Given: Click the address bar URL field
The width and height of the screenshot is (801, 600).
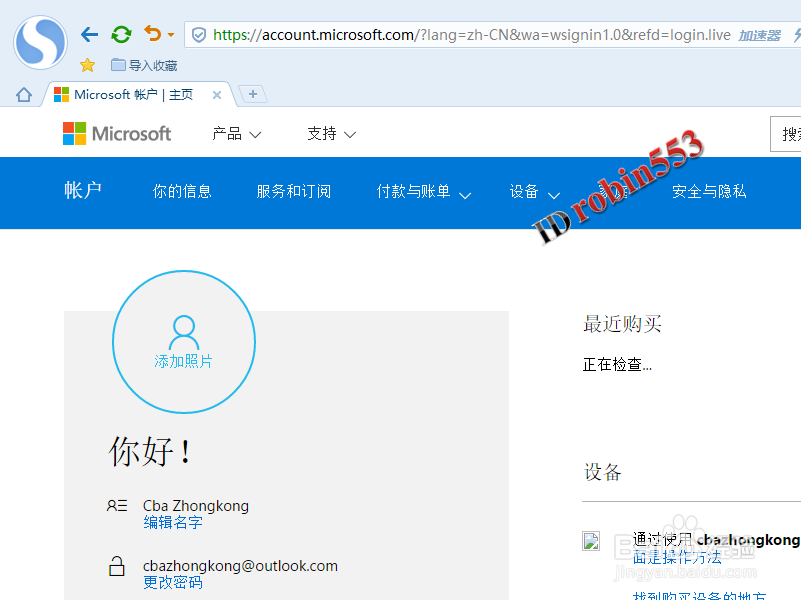Looking at the screenshot, I should 472,35.
